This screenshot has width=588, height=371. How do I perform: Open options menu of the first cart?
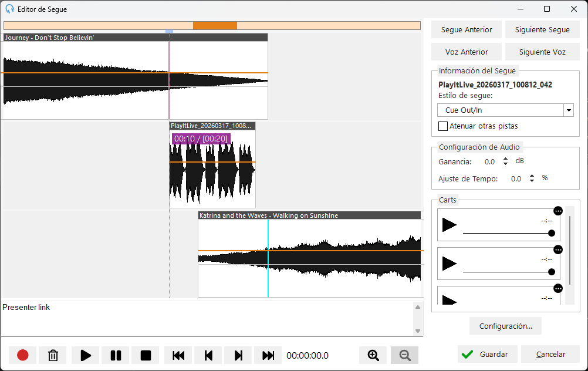point(558,211)
